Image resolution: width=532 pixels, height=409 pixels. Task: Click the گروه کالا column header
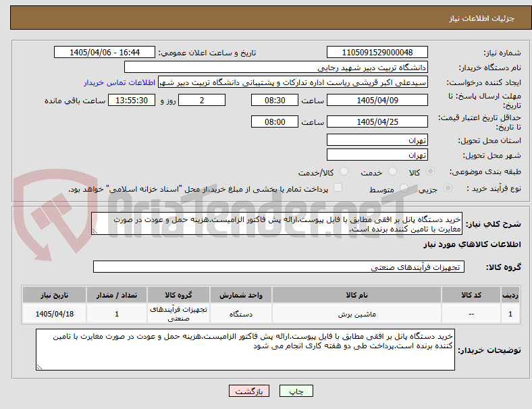pyautogui.click(x=178, y=295)
